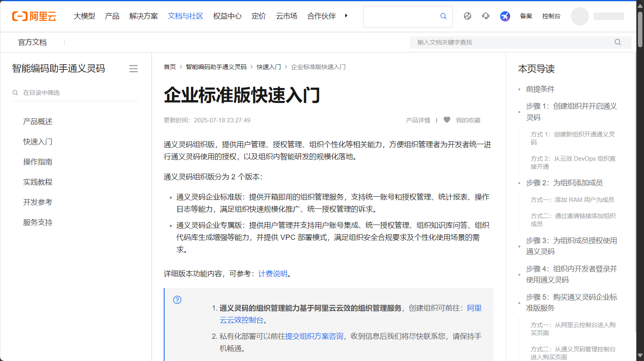Click the filter magnifier icon in sidebar
The image size is (644, 361).
pyautogui.click(x=15, y=92)
